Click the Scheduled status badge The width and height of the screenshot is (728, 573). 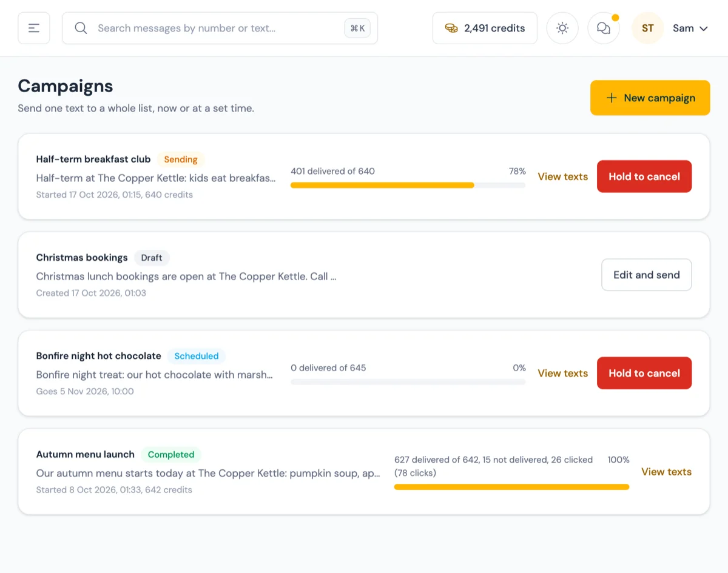197,356
